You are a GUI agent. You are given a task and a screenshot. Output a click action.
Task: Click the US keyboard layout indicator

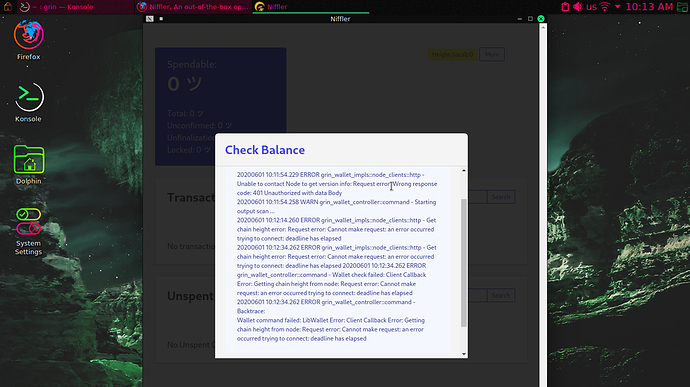(591, 7)
